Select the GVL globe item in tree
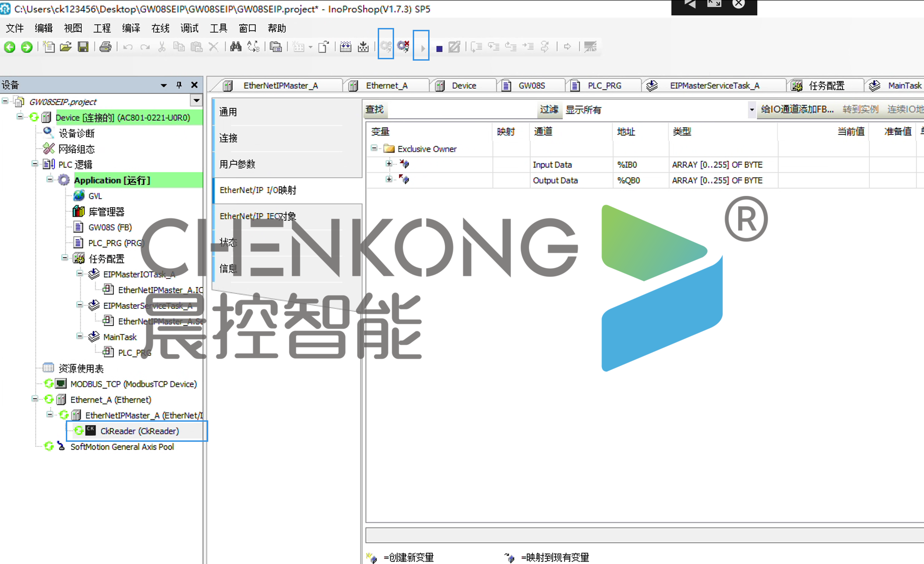Image resolution: width=924 pixels, height=564 pixels. (x=95, y=196)
